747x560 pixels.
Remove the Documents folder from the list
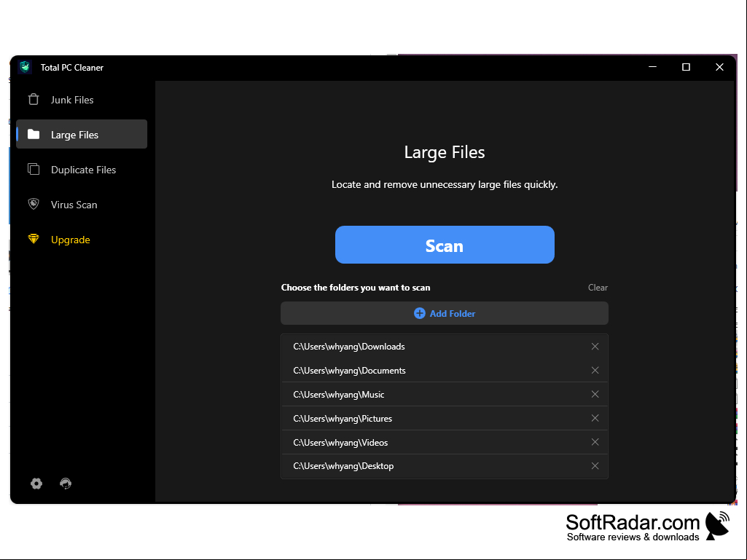coord(595,371)
